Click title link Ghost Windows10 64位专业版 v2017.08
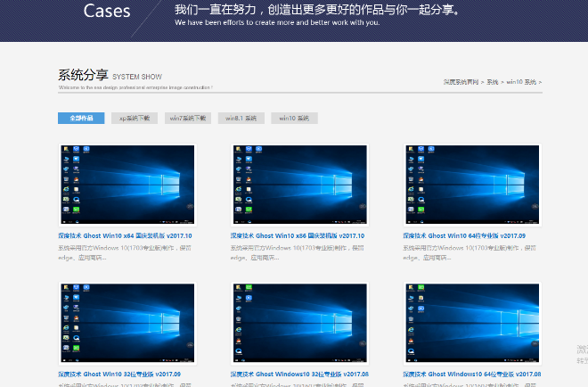This screenshot has height=387, width=588. click(x=471, y=374)
